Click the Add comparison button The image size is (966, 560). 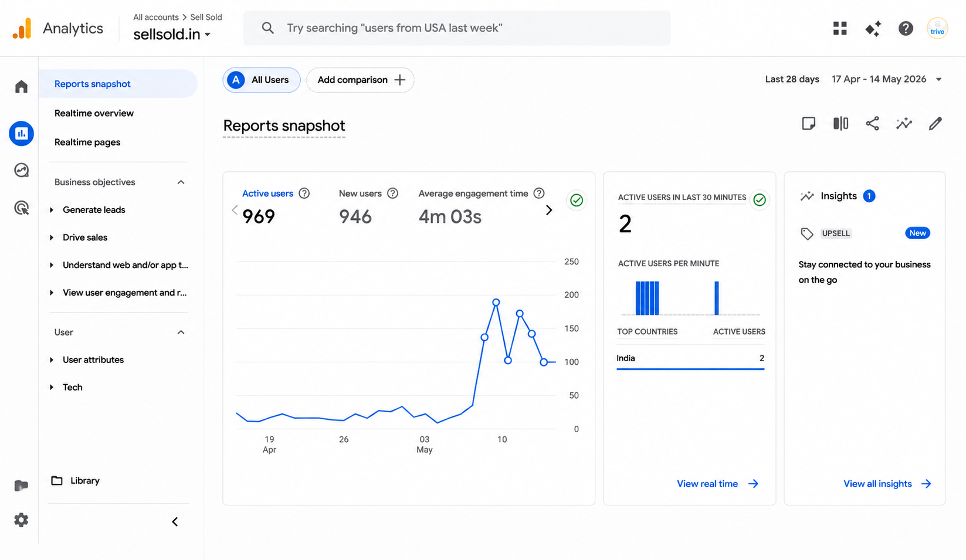coord(360,80)
